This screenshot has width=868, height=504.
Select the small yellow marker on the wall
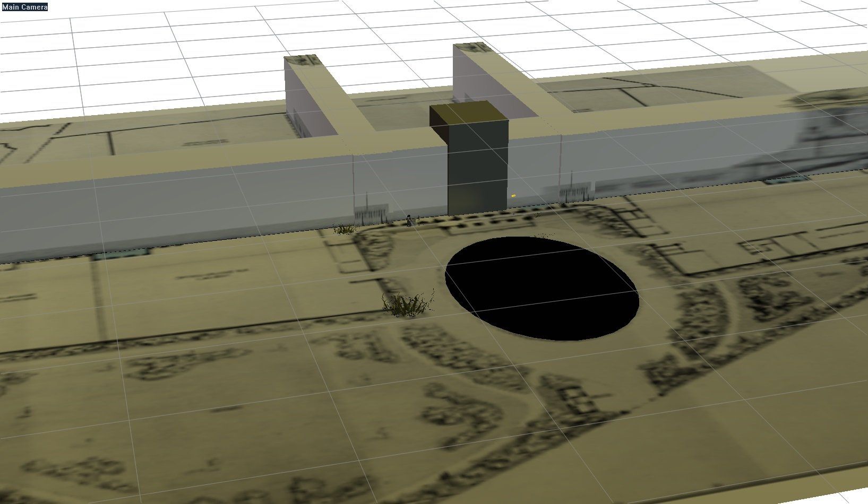coord(513,196)
